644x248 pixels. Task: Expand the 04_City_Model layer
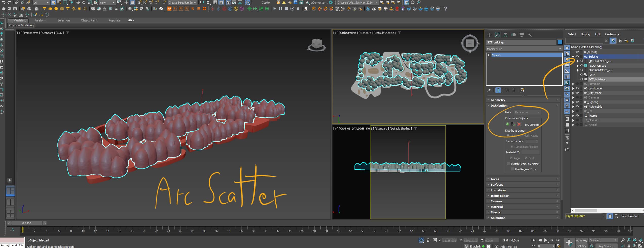pos(573,93)
